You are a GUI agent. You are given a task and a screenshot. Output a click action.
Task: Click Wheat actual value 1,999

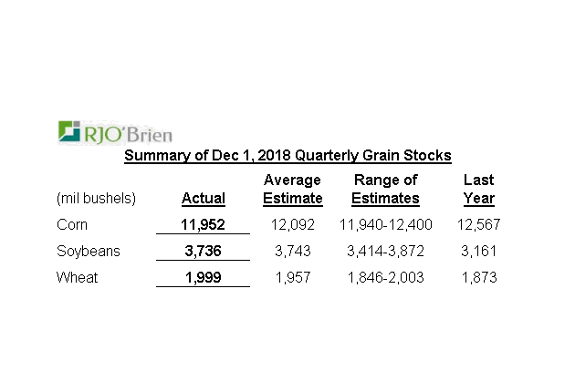pos(203,277)
